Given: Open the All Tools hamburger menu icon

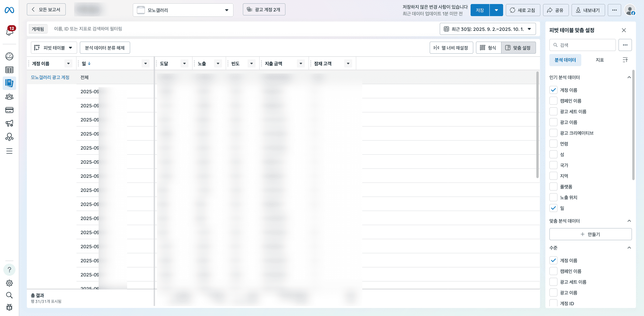Looking at the screenshot, I should pyautogui.click(x=9, y=151).
